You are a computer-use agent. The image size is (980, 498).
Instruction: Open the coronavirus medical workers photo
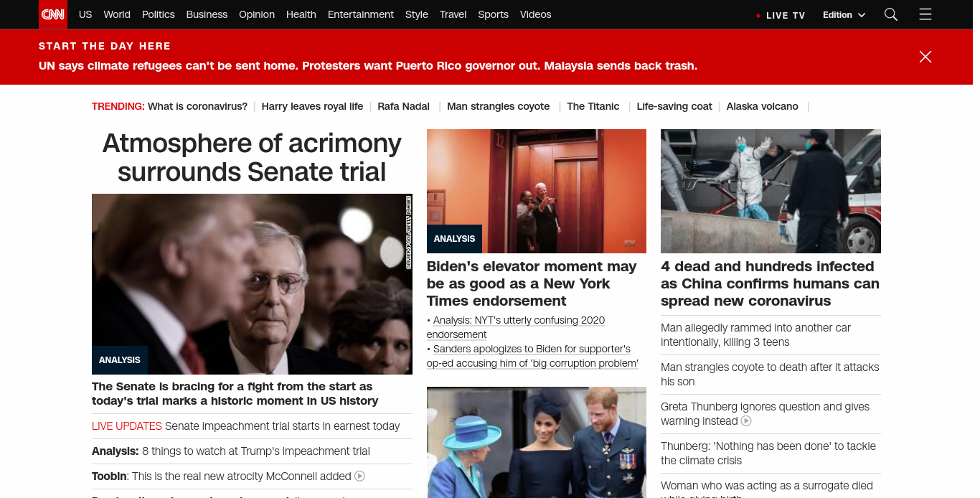click(x=771, y=191)
